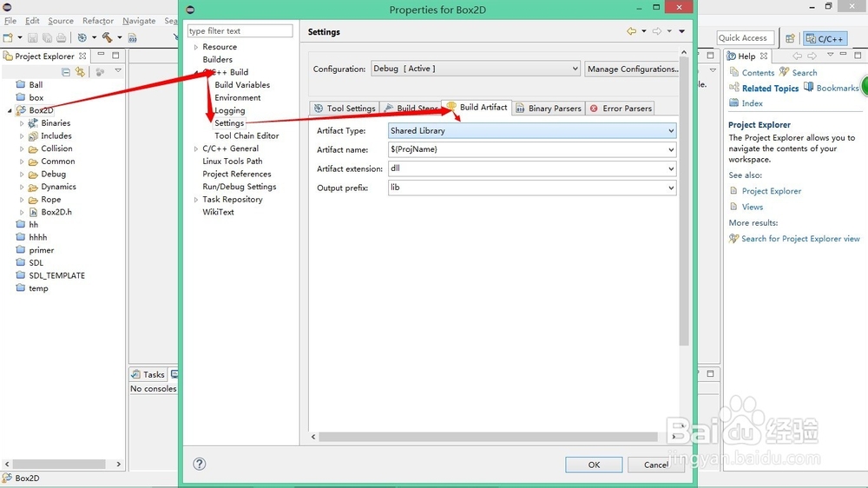Close the Project Explorer view tab
Image resolution: width=868 pixels, height=488 pixels.
coord(82,56)
